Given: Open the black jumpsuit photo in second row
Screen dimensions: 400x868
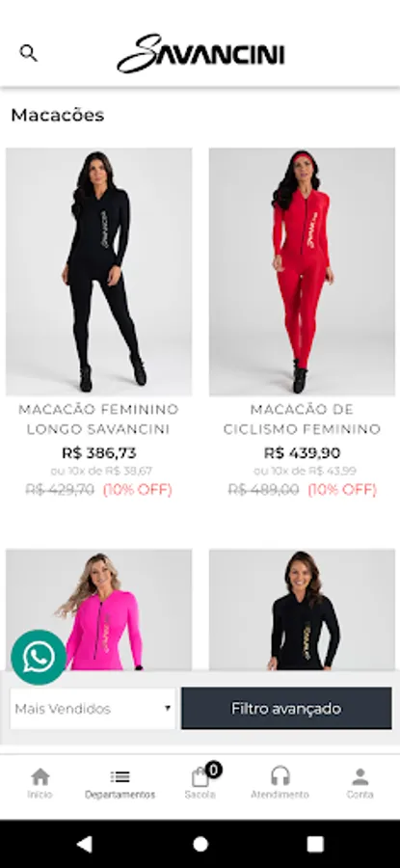Looking at the screenshot, I should click(x=302, y=609).
